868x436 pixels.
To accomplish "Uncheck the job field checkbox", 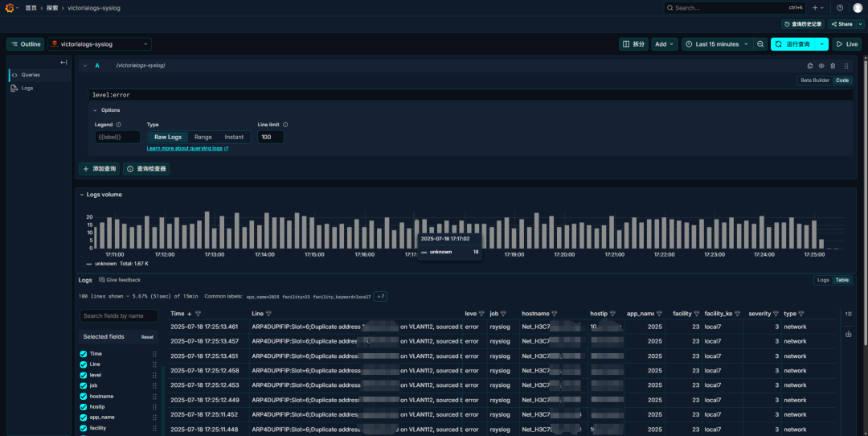I will (x=83, y=385).
